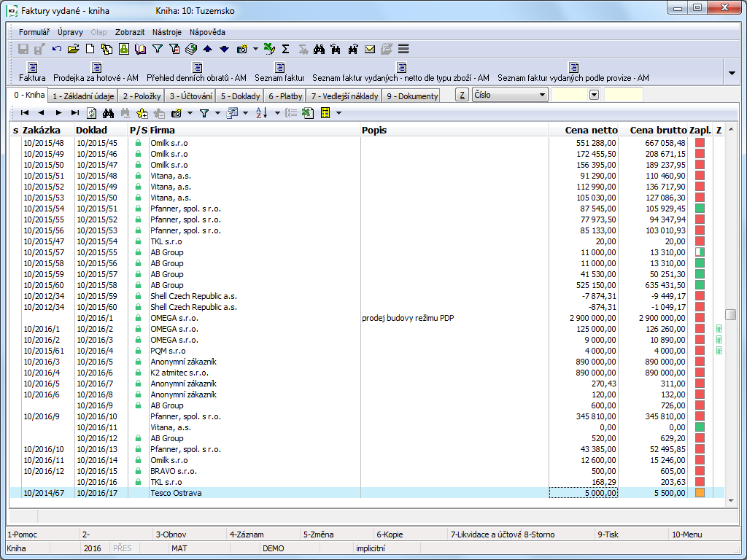The image size is (747, 560).
Task: Open Přehled denních obratů - AM report
Action: pos(196,72)
